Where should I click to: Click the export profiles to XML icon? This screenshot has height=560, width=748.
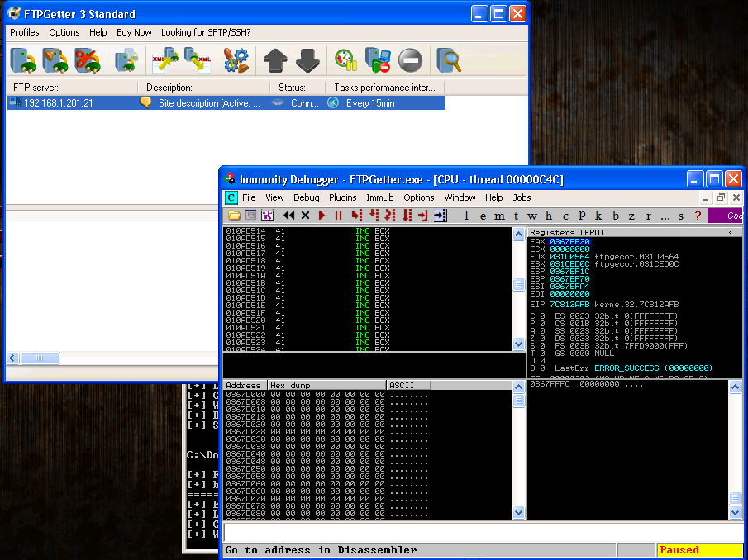click(198, 60)
